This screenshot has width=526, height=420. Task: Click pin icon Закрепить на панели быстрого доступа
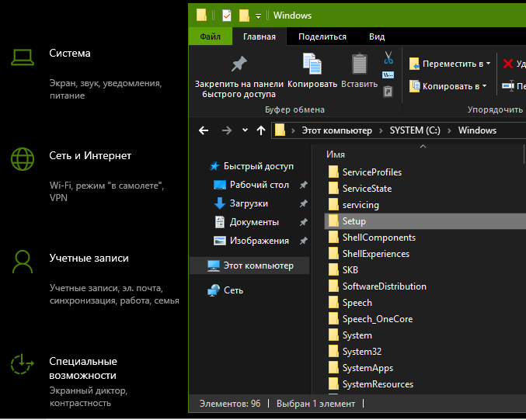239,64
